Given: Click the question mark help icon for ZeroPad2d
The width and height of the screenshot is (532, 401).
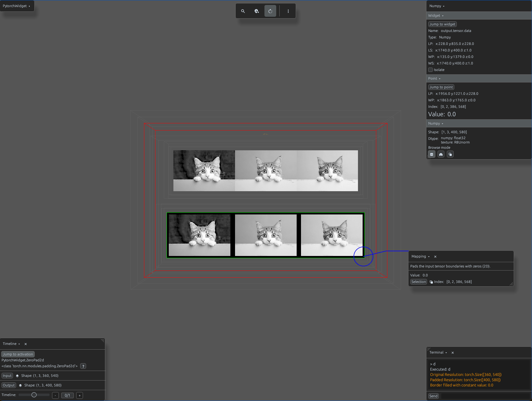Looking at the screenshot, I should 83,366.
